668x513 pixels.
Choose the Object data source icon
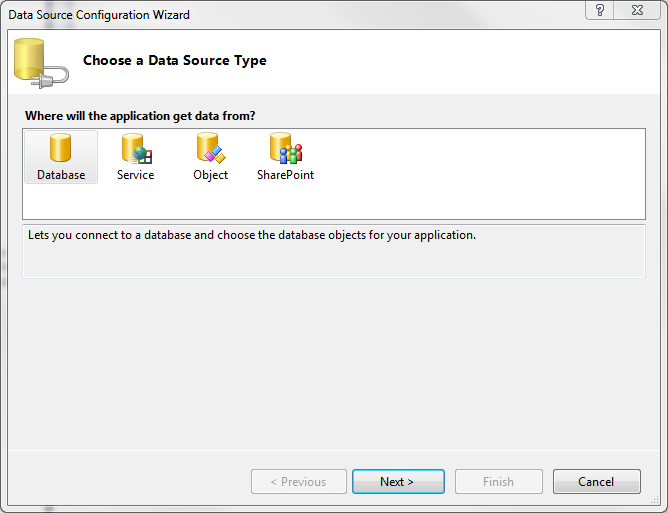point(210,148)
